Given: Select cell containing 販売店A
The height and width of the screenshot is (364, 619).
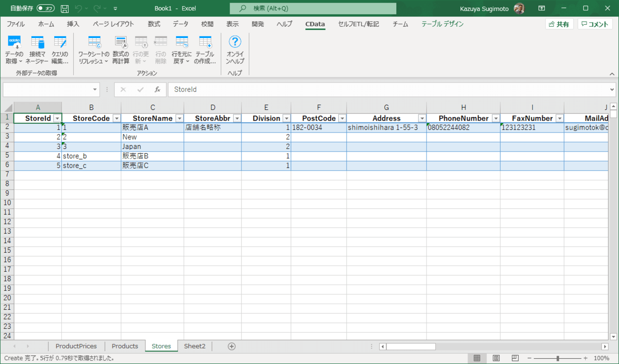Looking at the screenshot, I should 153,127.
